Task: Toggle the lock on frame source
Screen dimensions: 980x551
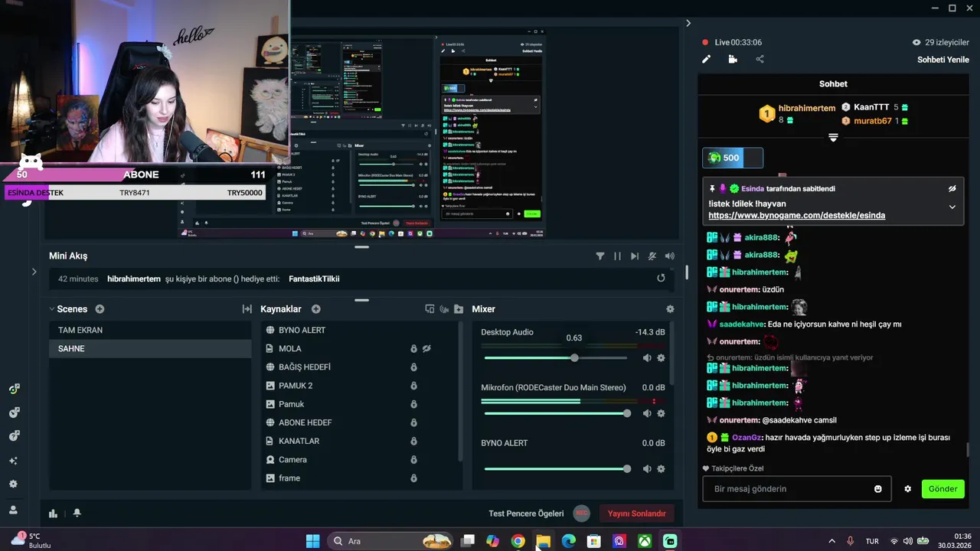Action: point(413,478)
